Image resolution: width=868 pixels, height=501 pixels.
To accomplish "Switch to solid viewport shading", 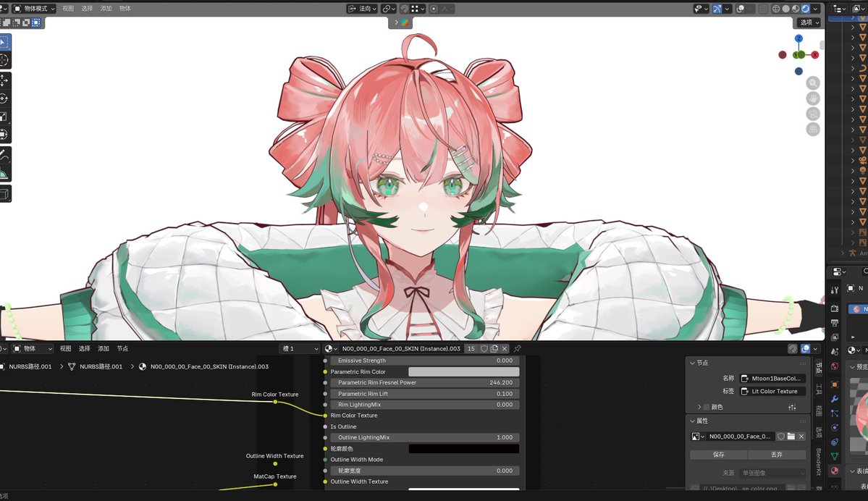I will 786,8.
